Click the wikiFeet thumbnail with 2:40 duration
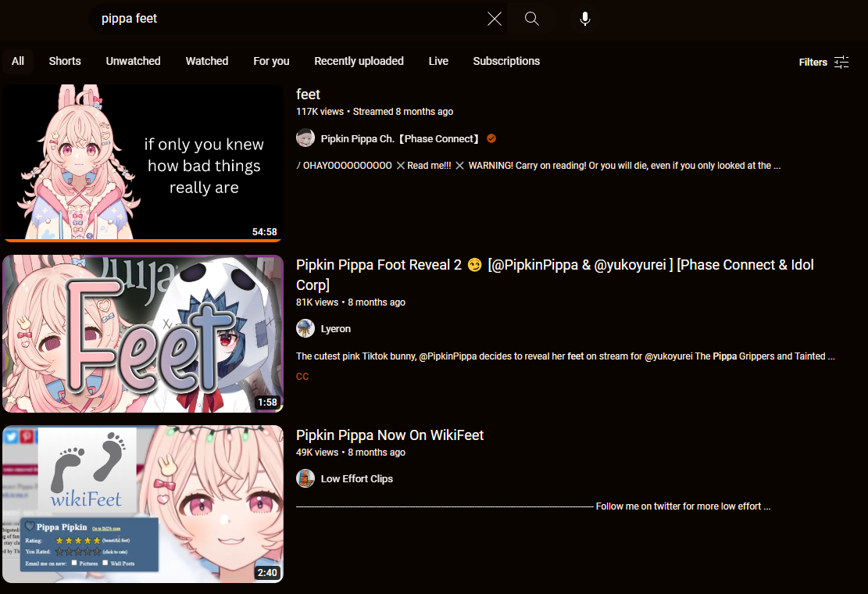The height and width of the screenshot is (594, 868). point(143,504)
